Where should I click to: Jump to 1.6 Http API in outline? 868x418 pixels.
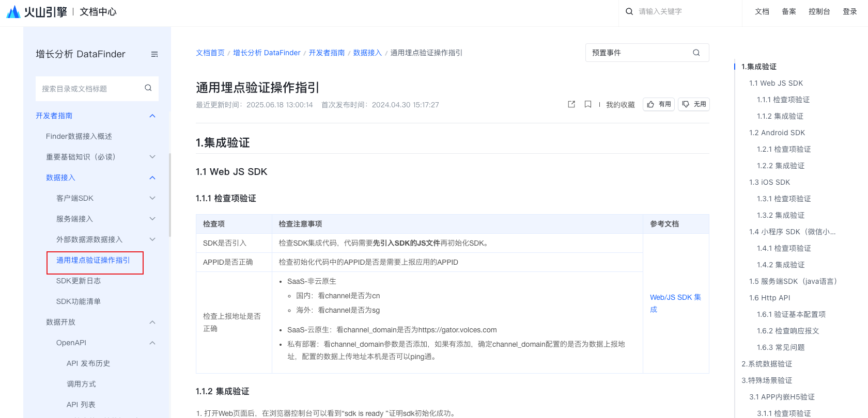[770, 298]
